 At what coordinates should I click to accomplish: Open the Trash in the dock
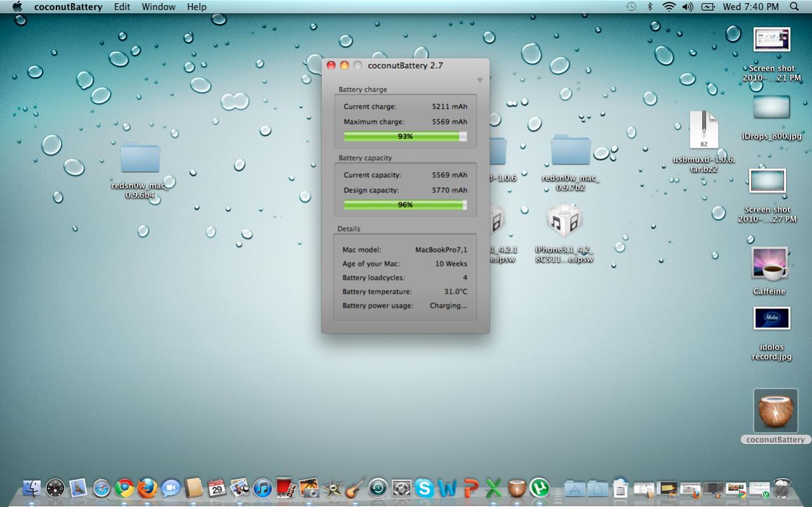(x=782, y=487)
